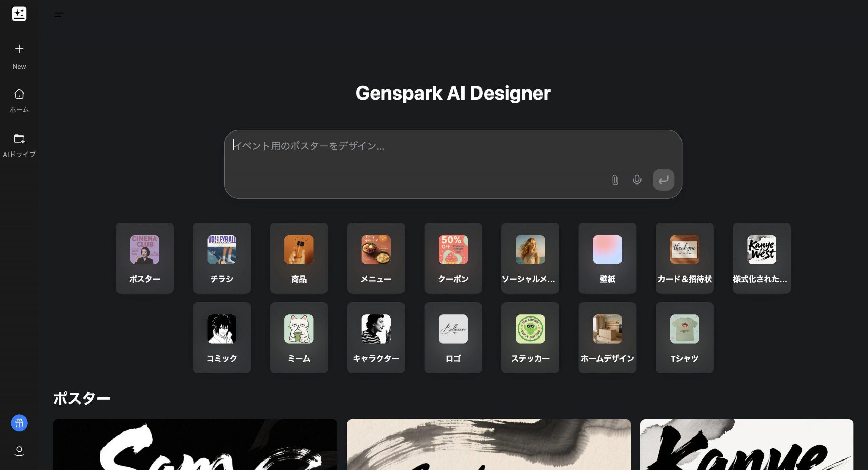Toggle the sidebar with the hamburger icon
Screen dimensions: 868x470
(x=58, y=14)
